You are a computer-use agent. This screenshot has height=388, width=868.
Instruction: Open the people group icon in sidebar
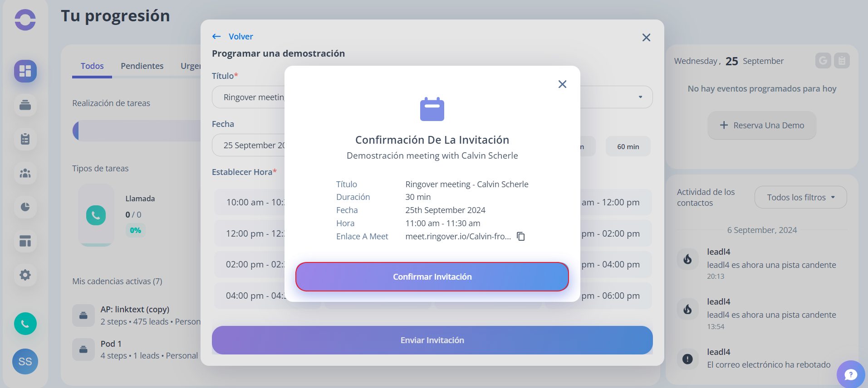25,173
